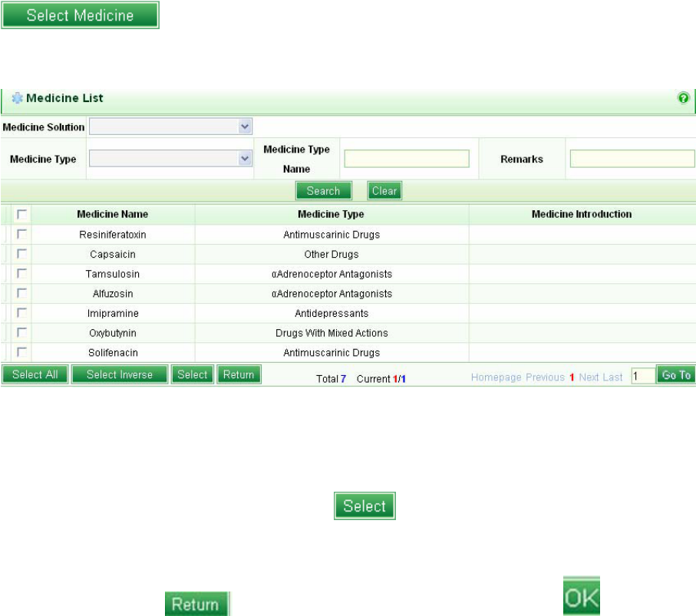Viewport: 696px width, 616px height.
Task: Go to Homepage pagination link
Action: (496, 377)
